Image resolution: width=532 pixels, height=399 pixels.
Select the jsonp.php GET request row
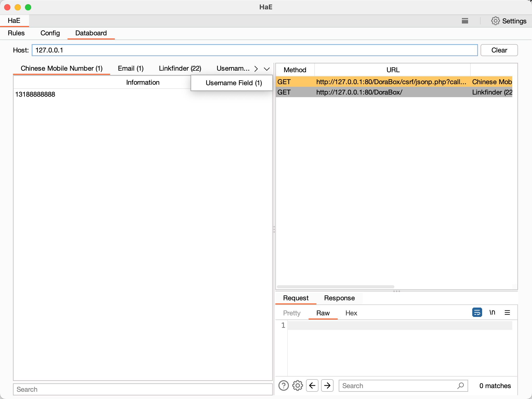point(391,82)
